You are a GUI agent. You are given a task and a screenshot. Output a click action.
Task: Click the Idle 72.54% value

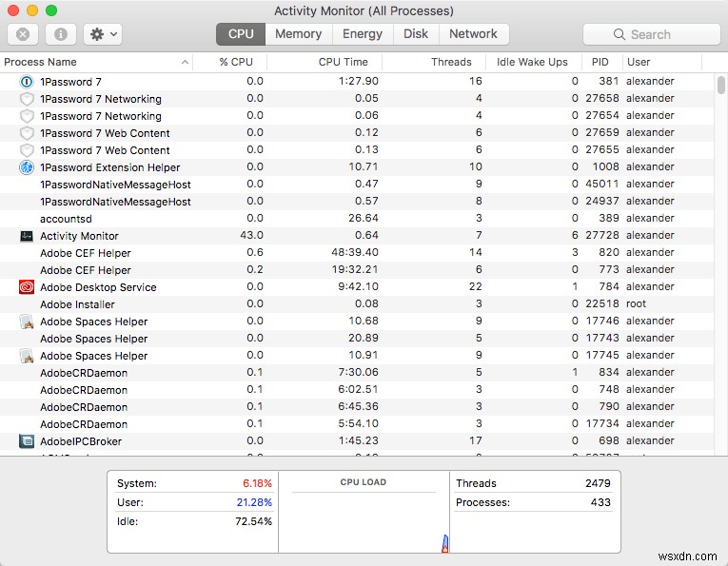253,521
